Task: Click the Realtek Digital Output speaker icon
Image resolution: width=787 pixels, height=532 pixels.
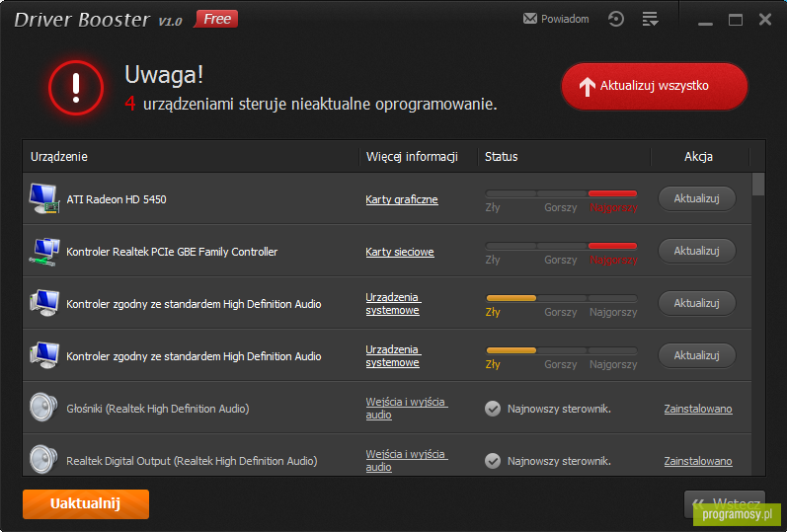Action: [43, 459]
